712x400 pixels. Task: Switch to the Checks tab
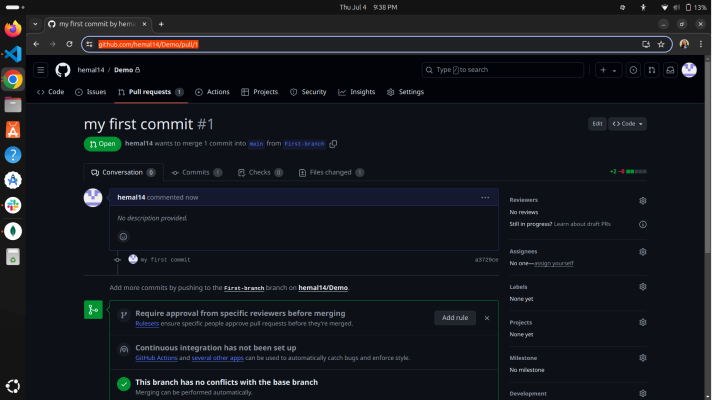(260, 173)
